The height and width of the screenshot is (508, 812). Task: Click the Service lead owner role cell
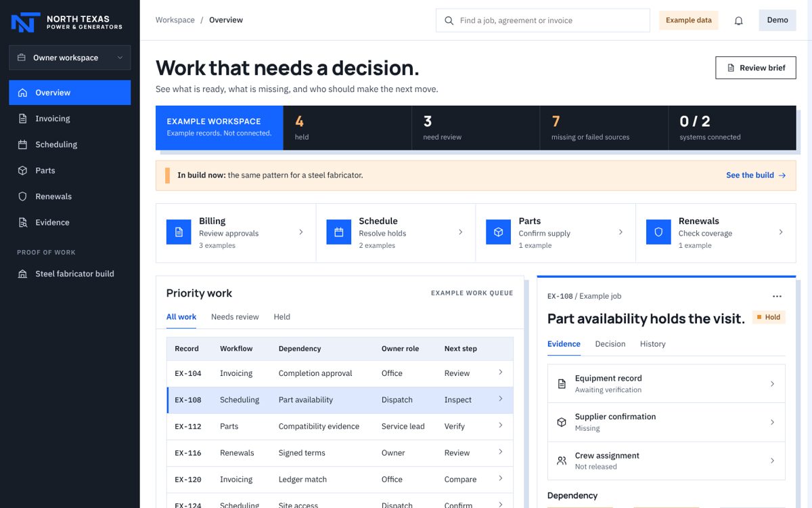click(x=403, y=427)
